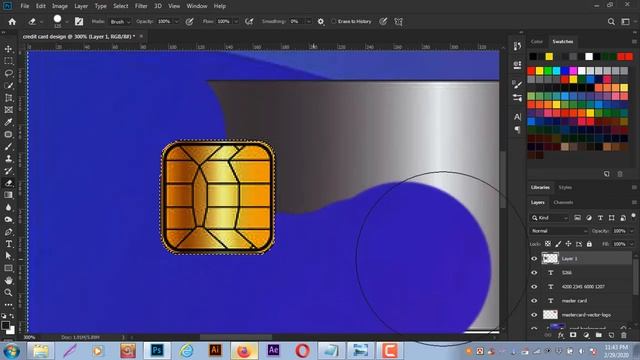Image resolution: width=640 pixels, height=360 pixels.
Task: Toggle lock transparent pixels
Action: (548, 244)
